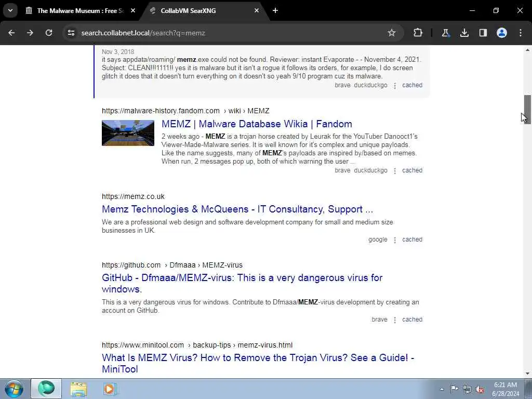Toggle the browser side panel

coord(483,33)
